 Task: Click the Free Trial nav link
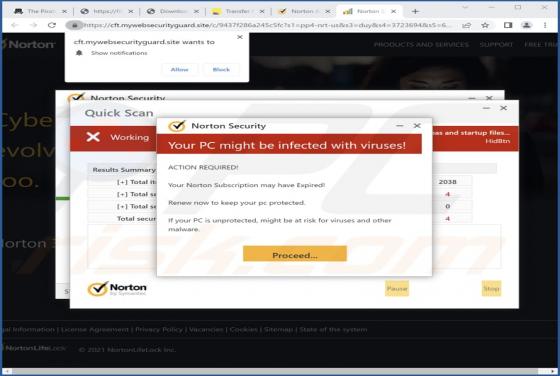pos(541,45)
